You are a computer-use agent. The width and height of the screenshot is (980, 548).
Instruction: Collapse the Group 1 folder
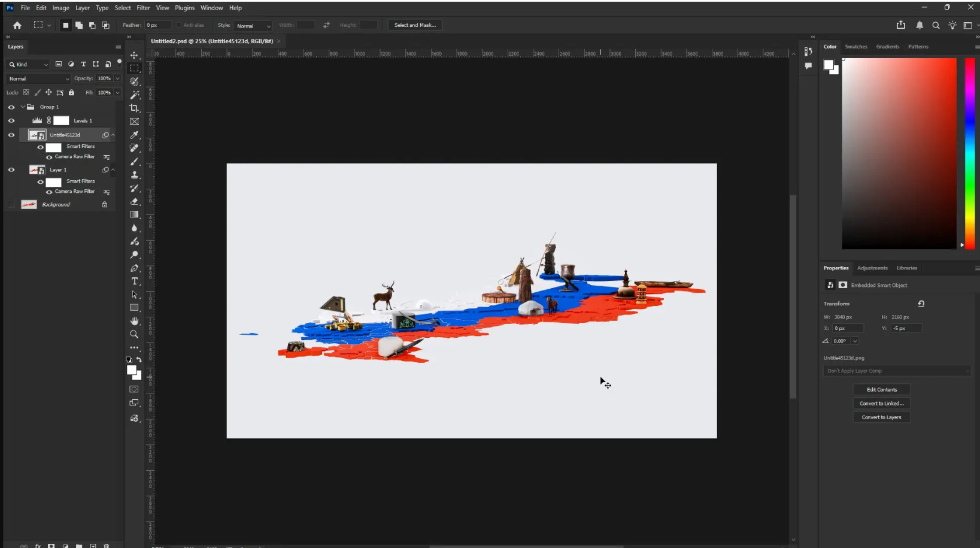[23, 107]
